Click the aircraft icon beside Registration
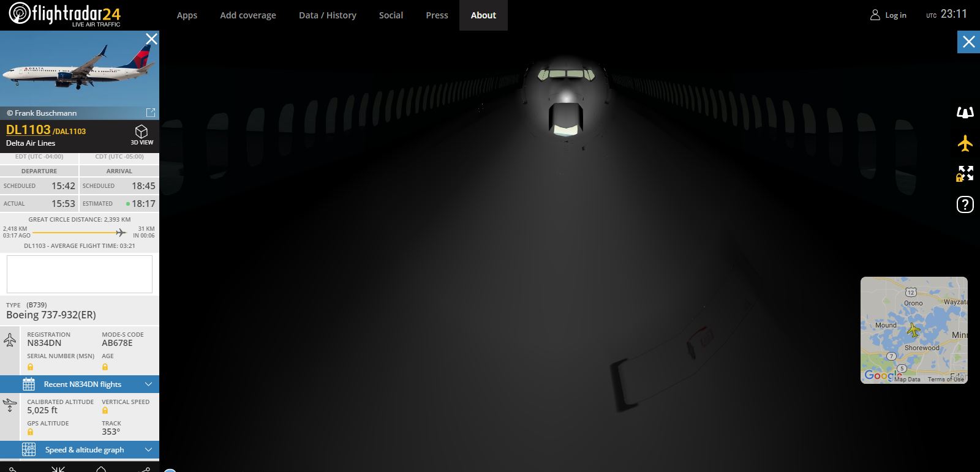The image size is (980, 472). tap(10, 340)
